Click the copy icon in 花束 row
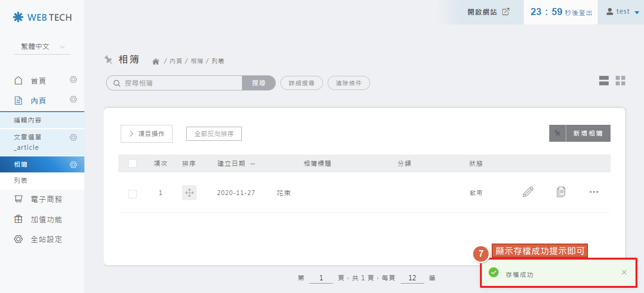 click(x=561, y=192)
